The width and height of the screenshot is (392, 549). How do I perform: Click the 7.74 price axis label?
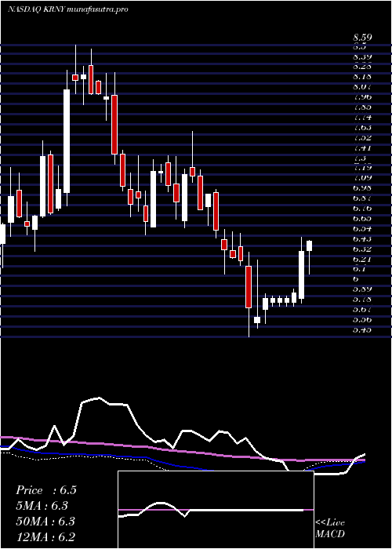pyautogui.click(x=362, y=118)
